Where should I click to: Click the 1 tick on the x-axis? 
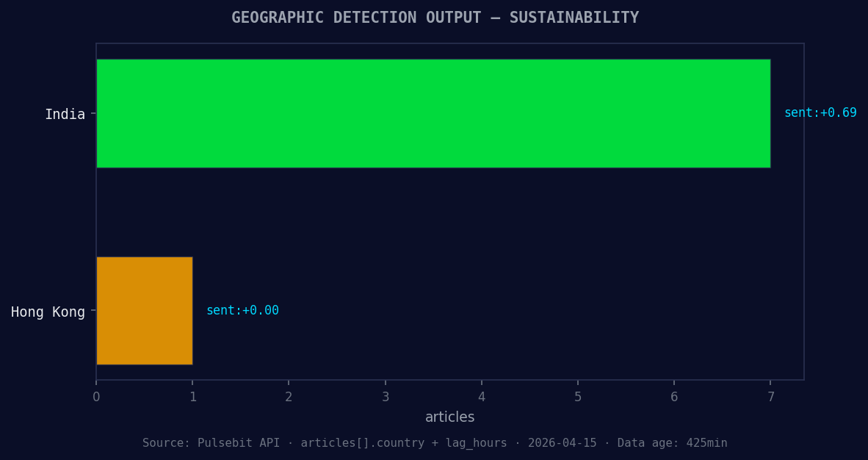tap(192, 395)
